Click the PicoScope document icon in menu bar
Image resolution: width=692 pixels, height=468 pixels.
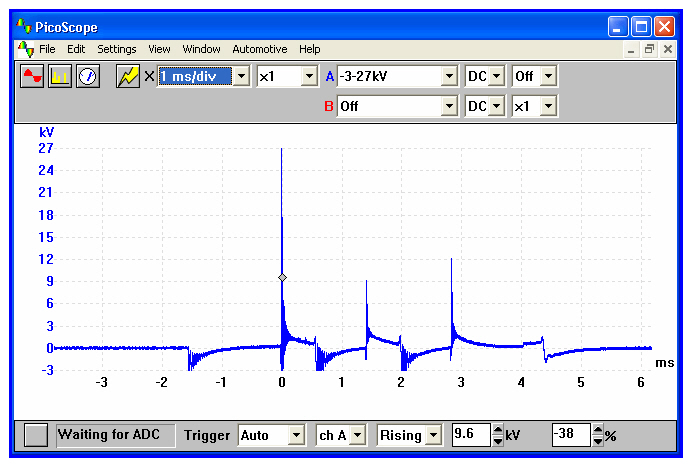[x=26, y=49]
